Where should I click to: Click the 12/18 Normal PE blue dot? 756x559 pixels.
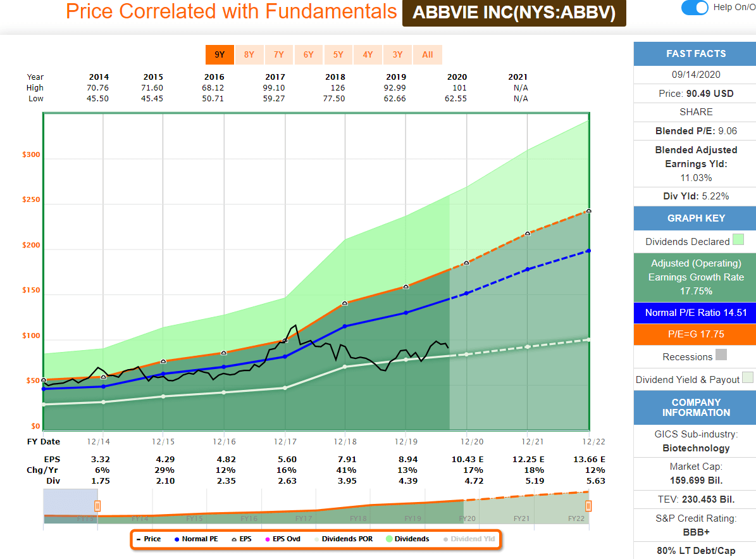click(345, 327)
